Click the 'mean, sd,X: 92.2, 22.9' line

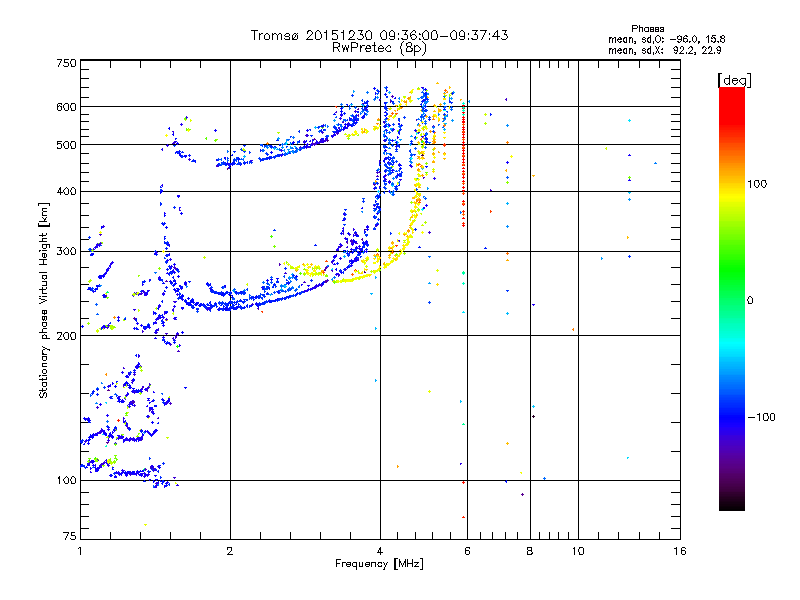pyautogui.click(x=664, y=50)
